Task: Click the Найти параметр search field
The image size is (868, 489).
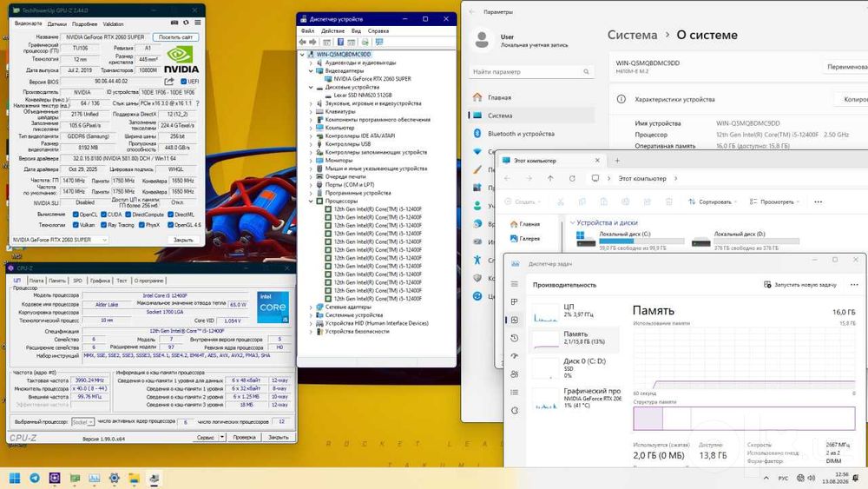Action: [x=531, y=71]
